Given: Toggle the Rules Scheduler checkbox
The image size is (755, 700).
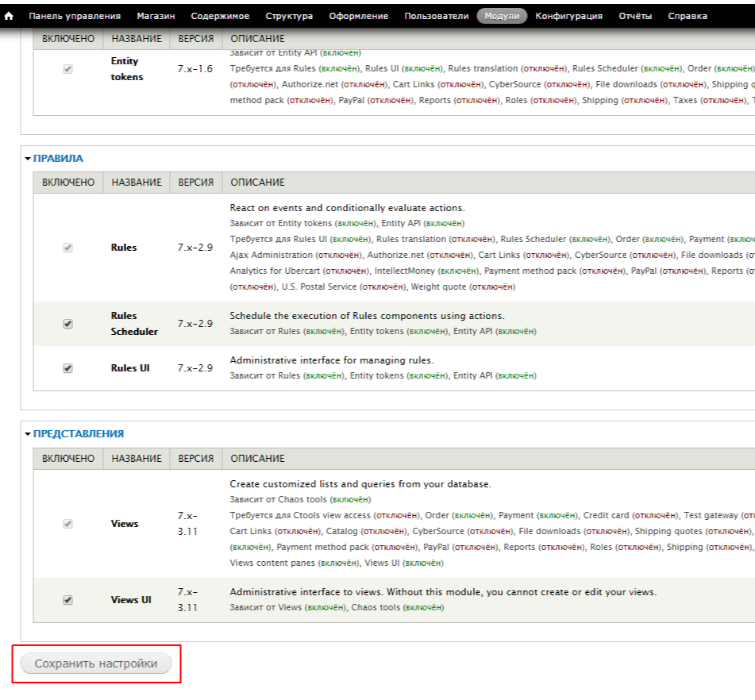Looking at the screenshot, I should tap(67, 324).
